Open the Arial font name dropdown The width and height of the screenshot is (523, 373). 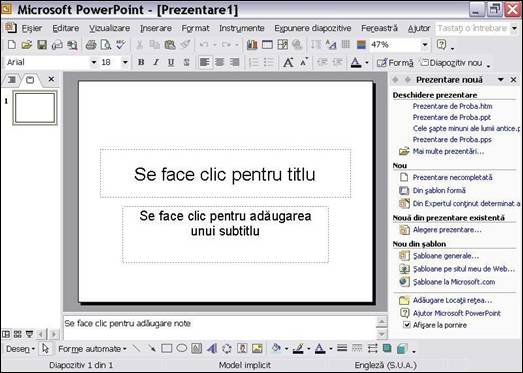94,62
